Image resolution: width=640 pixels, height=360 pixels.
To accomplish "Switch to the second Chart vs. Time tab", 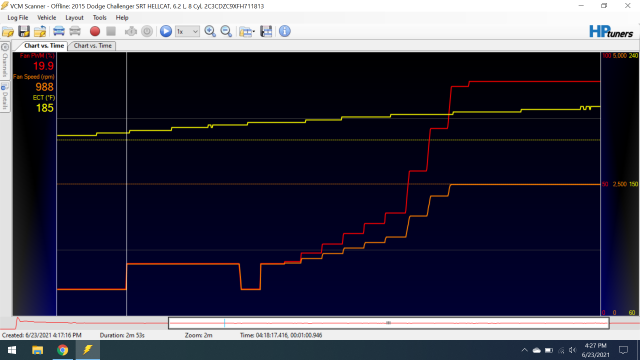I will (93, 46).
